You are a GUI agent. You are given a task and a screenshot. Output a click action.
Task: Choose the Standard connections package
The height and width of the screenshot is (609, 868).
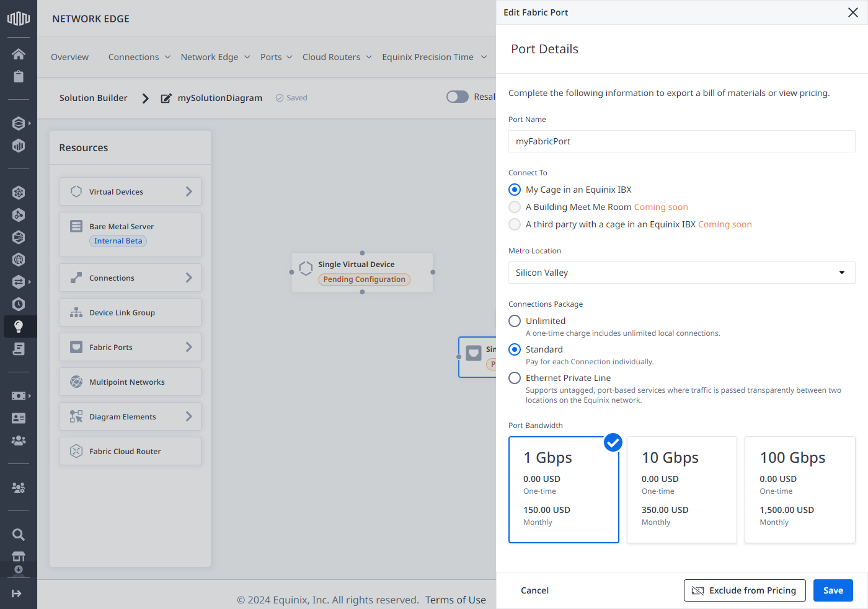[515, 349]
